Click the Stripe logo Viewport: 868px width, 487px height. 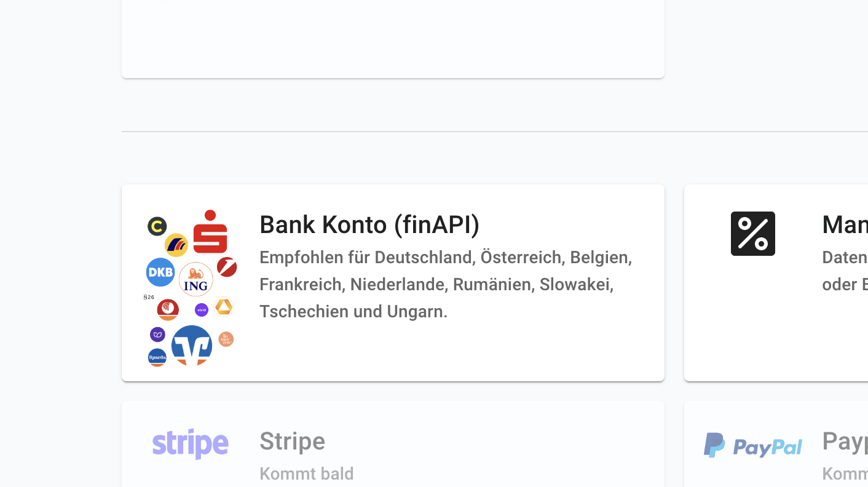click(x=191, y=443)
